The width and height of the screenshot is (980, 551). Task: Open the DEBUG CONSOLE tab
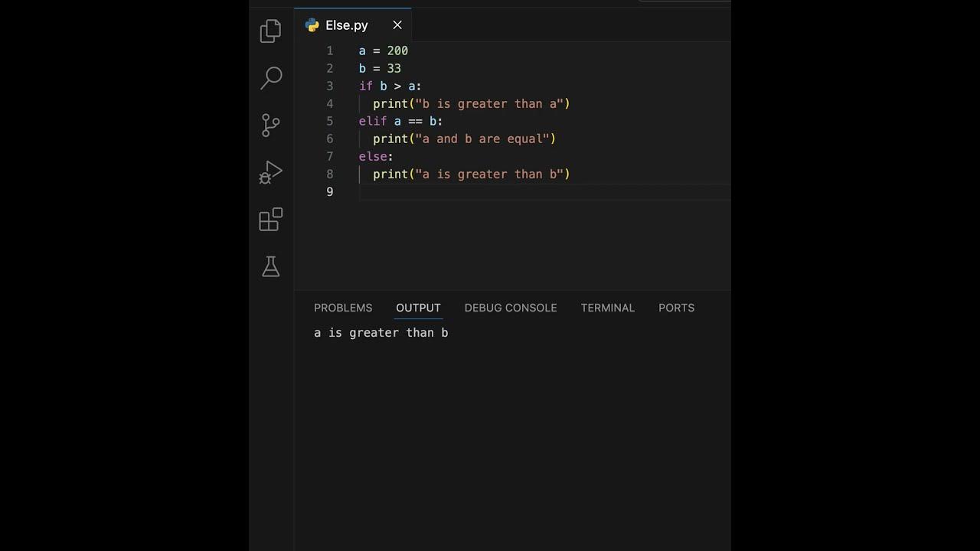coord(511,308)
